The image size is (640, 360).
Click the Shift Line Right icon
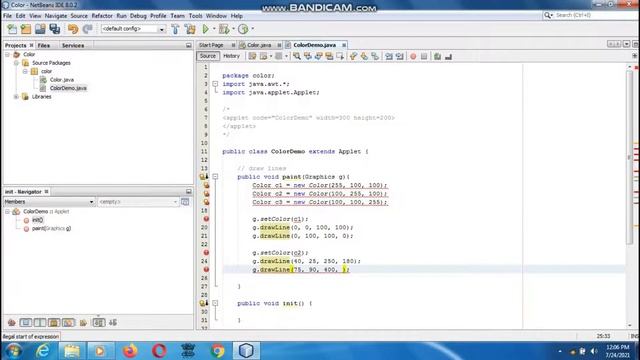pos(400,56)
